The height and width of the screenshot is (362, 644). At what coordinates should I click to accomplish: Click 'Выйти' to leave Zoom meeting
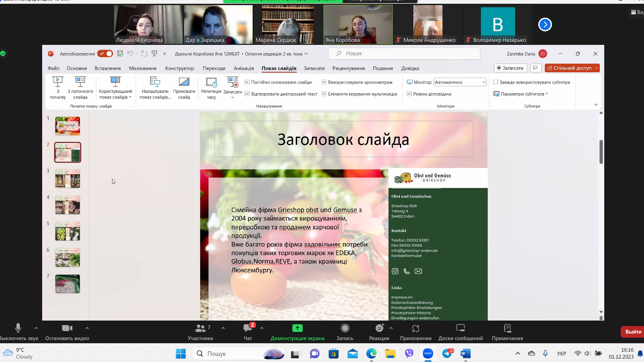[x=633, y=332]
